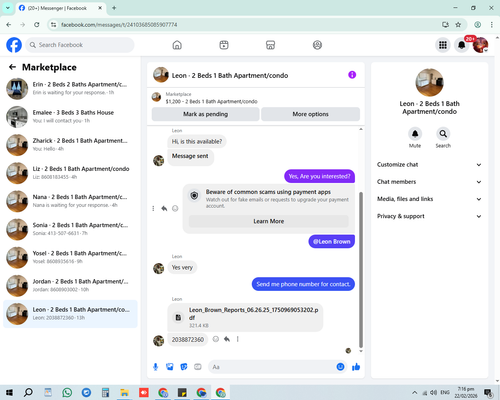Image resolution: width=500 pixels, height=400 pixels.
Task: Go to the Home feed icon
Action: pyautogui.click(x=177, y=45)
